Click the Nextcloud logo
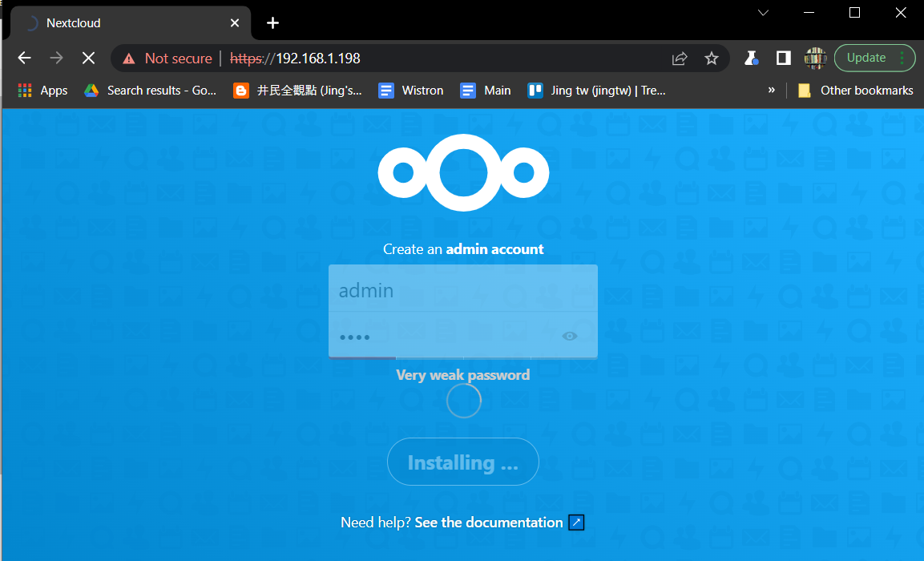 click(x=463, y=172)
